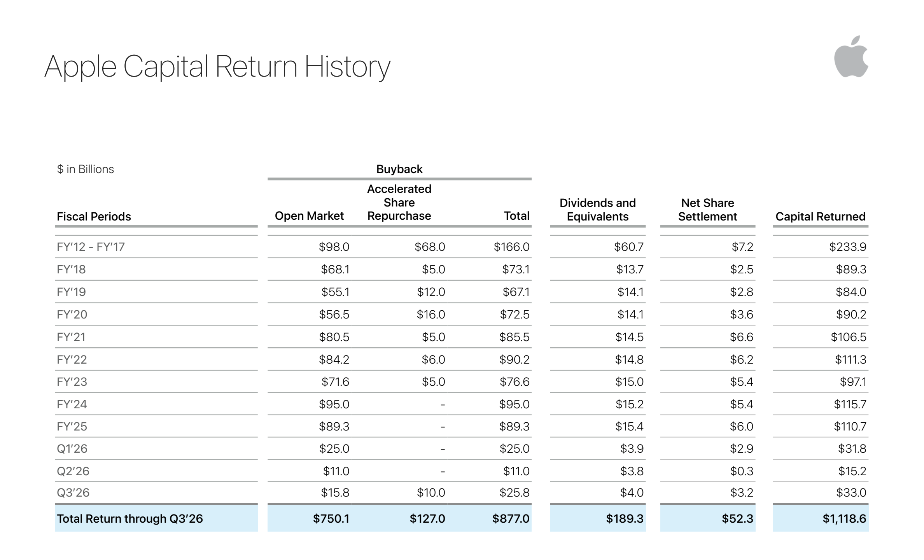Click the $60.7 dividends value
The height and width of the screenshot is (560, 924).
tap(629, 247)
